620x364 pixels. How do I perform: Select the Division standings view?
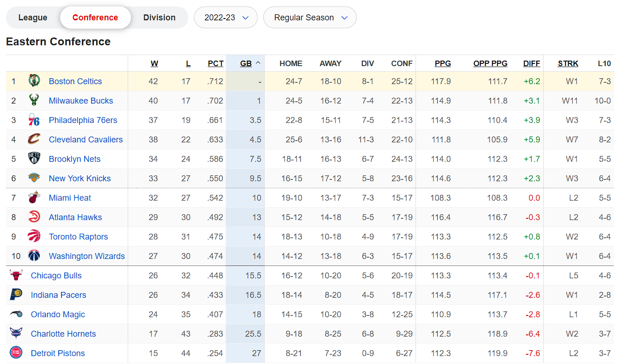[x=159, y=18]
